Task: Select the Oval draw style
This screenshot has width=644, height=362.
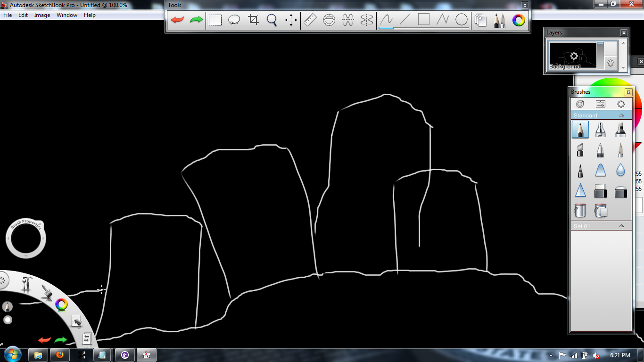Action: tap(462, 20)
